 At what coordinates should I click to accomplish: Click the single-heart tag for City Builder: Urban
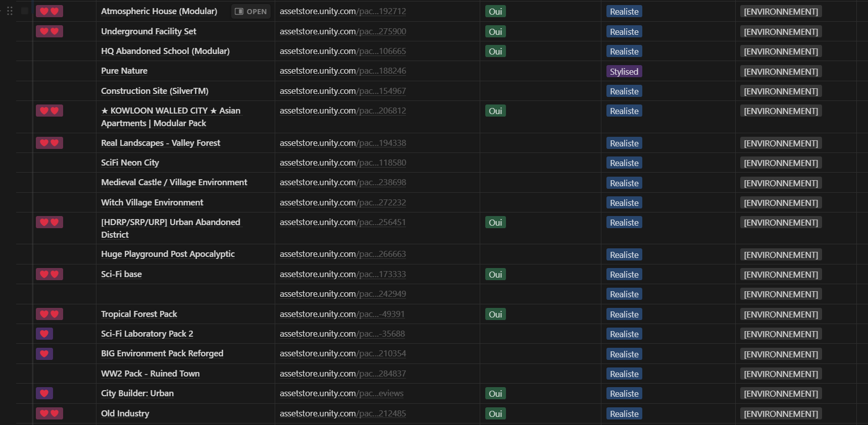[44, 393]
